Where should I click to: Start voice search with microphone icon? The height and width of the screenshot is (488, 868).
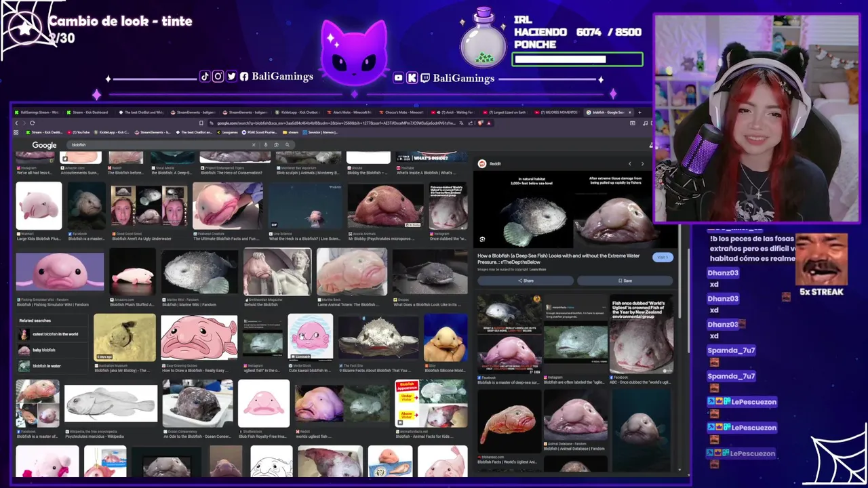(x=265, y=144)
